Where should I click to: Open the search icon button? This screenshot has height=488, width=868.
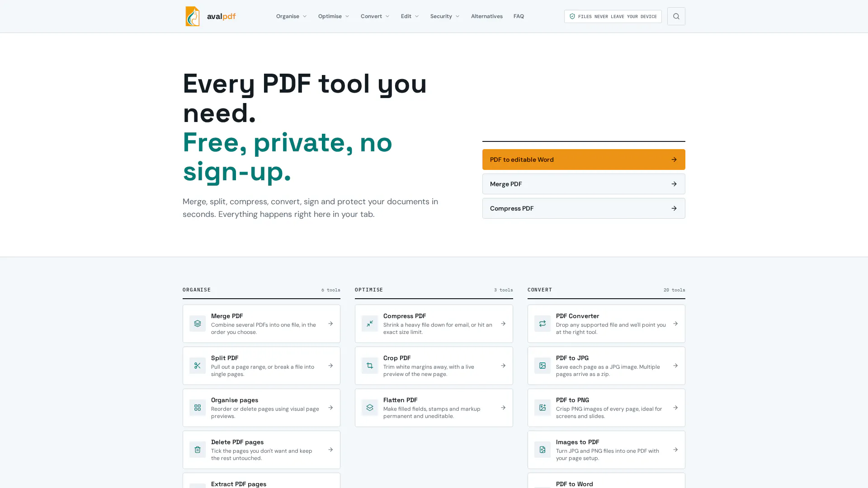coord(676,16)
